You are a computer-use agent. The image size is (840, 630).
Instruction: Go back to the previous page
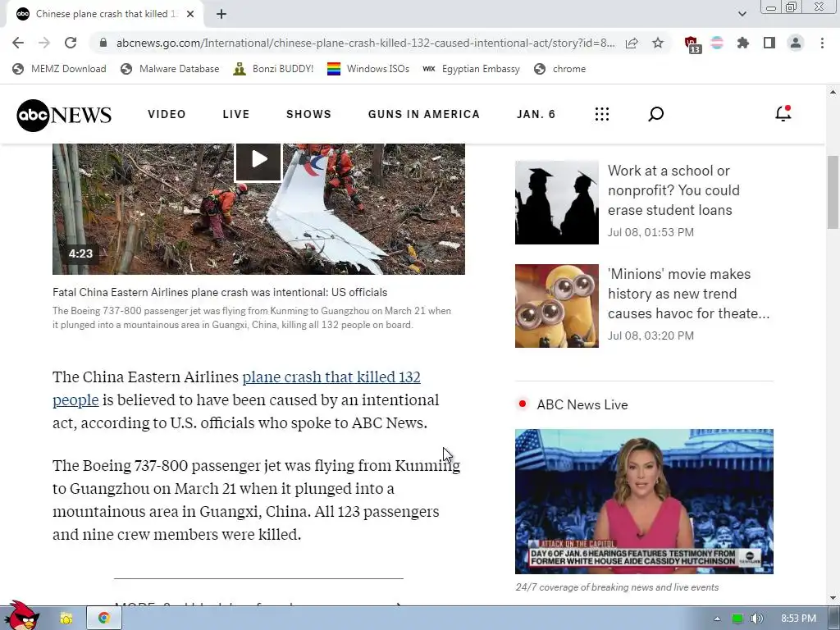click(18, 43)
